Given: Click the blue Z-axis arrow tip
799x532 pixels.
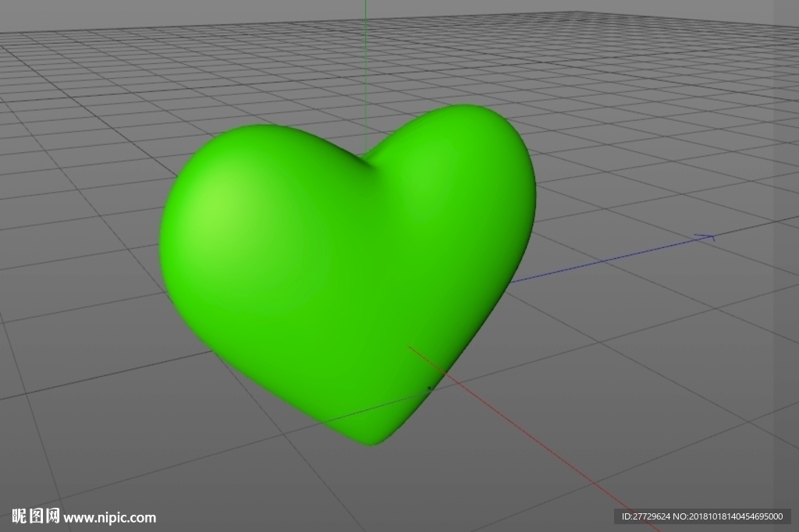Looking at the screenshot, I should [707, 237].
